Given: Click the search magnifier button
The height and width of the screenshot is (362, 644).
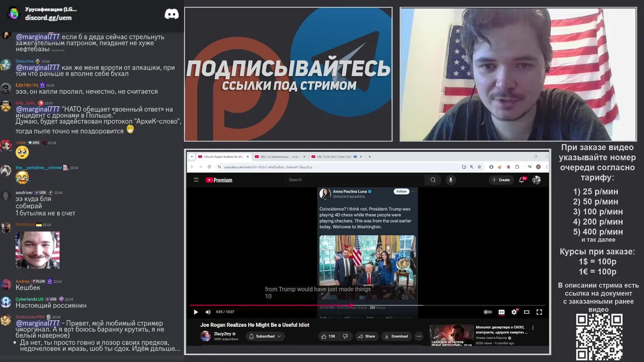Looking at the screenshot, I should (433, 179).
